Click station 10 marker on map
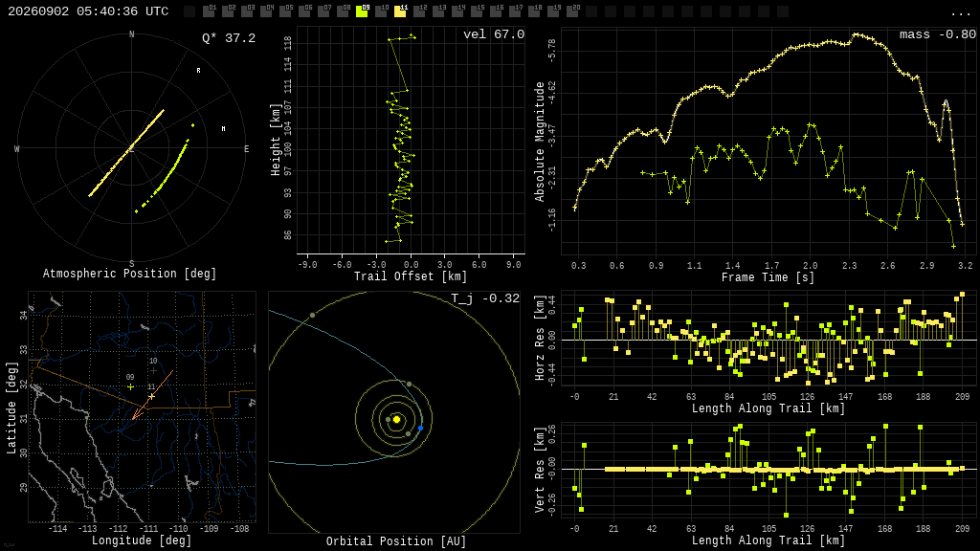 click(x=153, y=370)
